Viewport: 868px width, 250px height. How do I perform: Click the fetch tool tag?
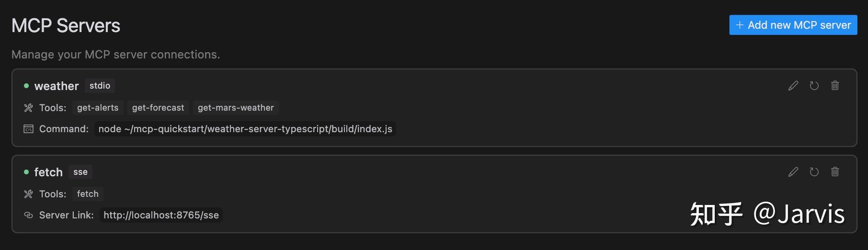pos(88,194)
